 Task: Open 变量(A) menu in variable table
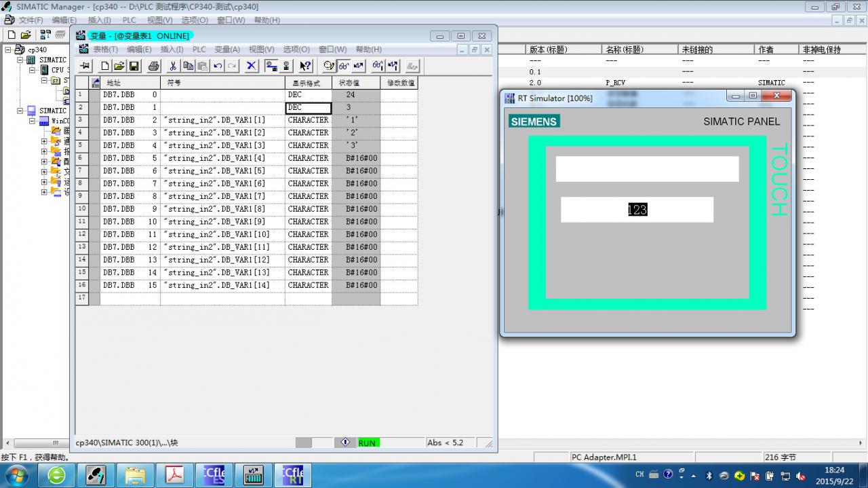coord(227,50)
